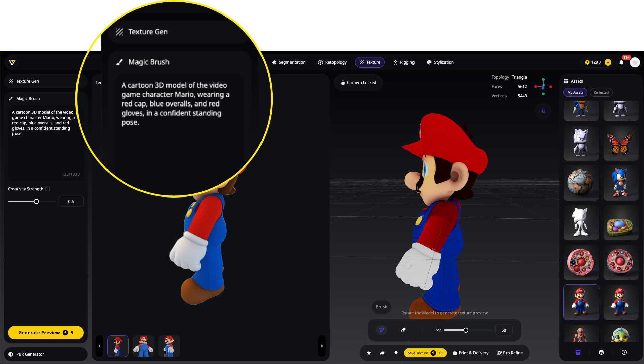Open the left red blood-cell asset thumbnail
This screenshot has width=644, height=364.
pyautogui.click(x=581, y=263)
